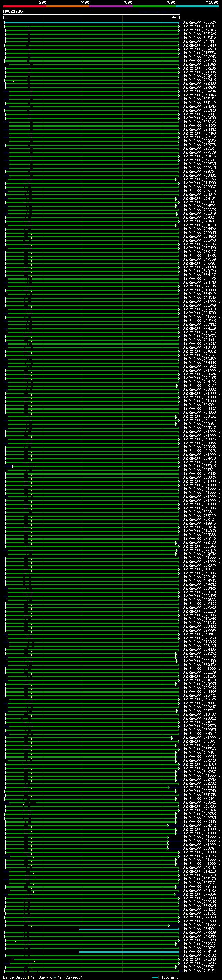This screenshot has width=222, height=980.
Task: Select hit label UniRef100_B4FWI0
Action: pyautogui.click(x=199, y=38)
